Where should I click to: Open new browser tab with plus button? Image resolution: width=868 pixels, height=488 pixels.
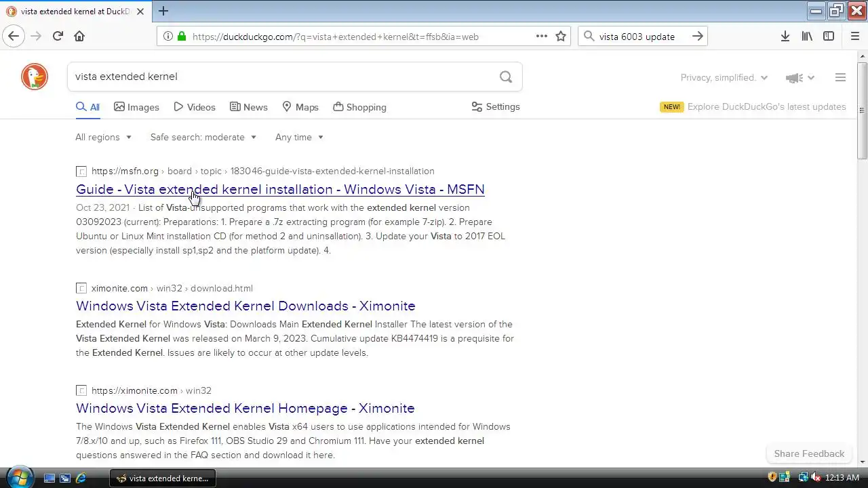tap(163, 11)
